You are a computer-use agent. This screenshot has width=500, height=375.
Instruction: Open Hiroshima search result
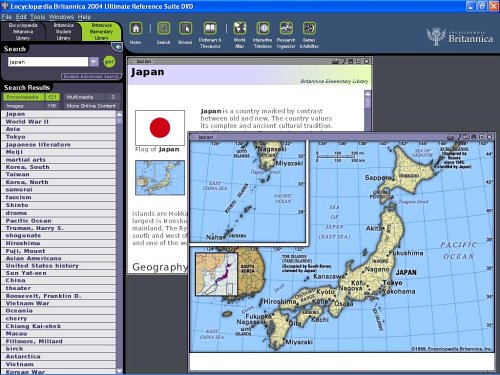pos(59,243)
